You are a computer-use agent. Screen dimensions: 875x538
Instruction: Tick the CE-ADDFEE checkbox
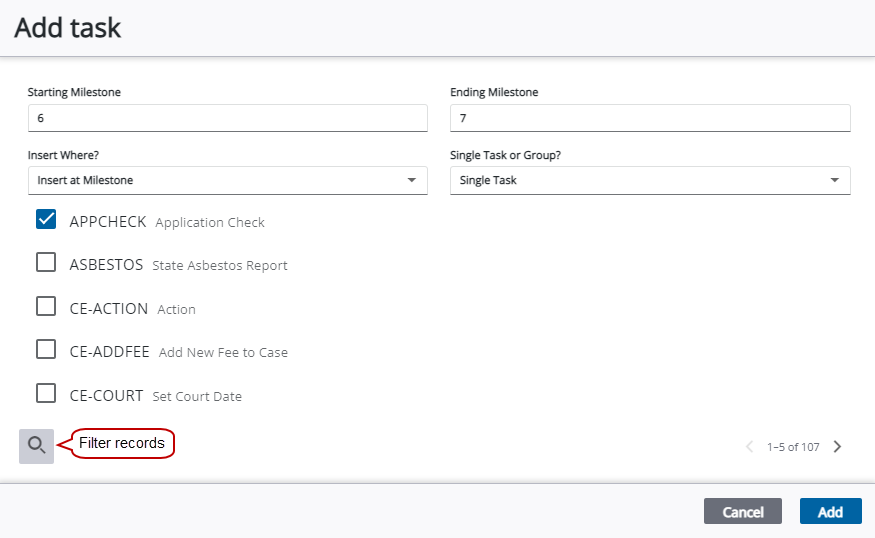46,350
